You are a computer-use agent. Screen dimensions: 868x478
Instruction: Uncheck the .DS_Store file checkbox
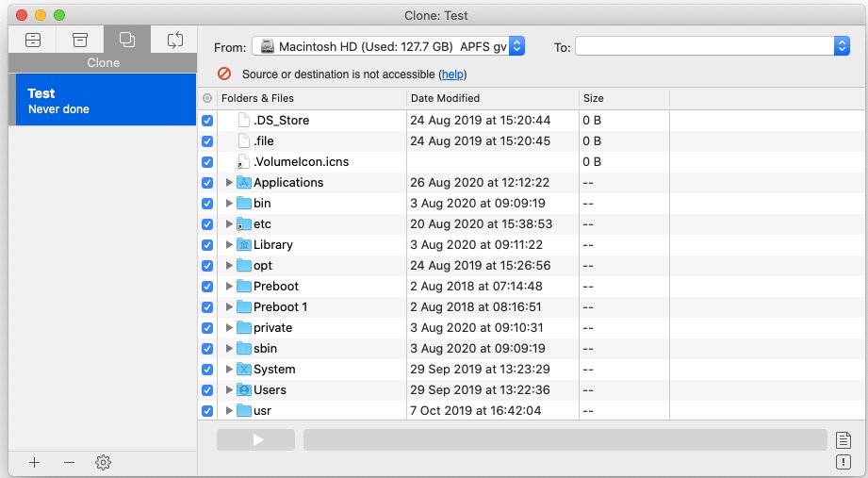[x=207, y=121]
